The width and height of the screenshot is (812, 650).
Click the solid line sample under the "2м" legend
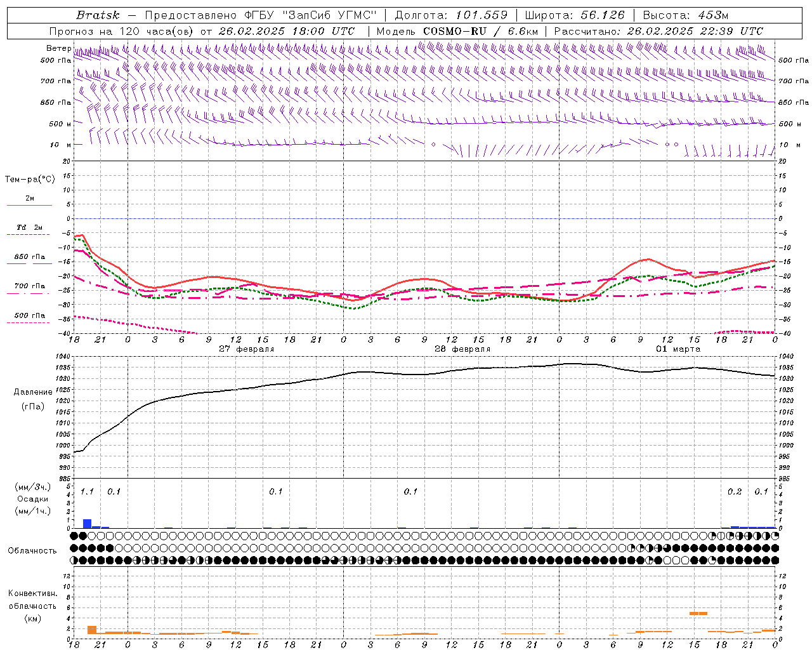[x=29, y=205]
